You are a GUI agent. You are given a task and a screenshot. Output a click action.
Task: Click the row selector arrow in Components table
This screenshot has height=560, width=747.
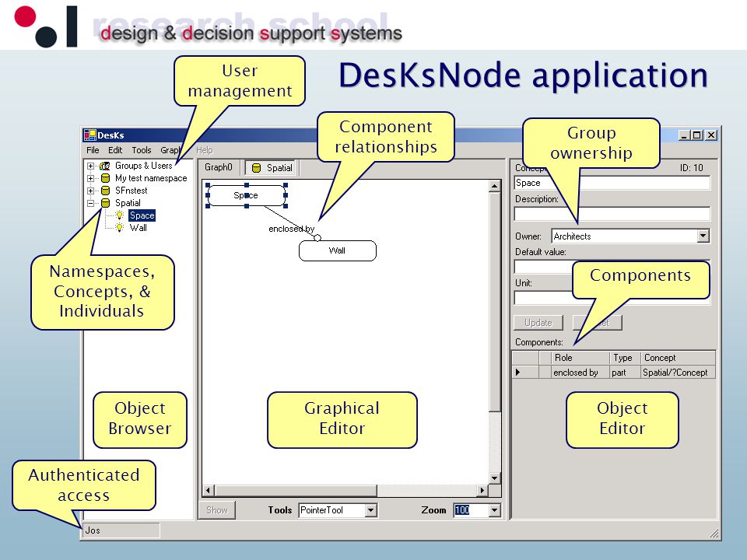click(518, 373)
